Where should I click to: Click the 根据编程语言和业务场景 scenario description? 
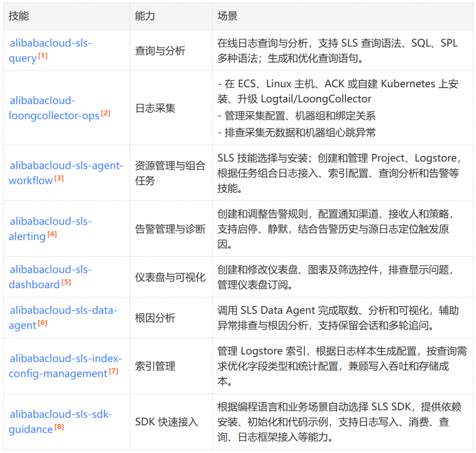(x=339, y=422)
